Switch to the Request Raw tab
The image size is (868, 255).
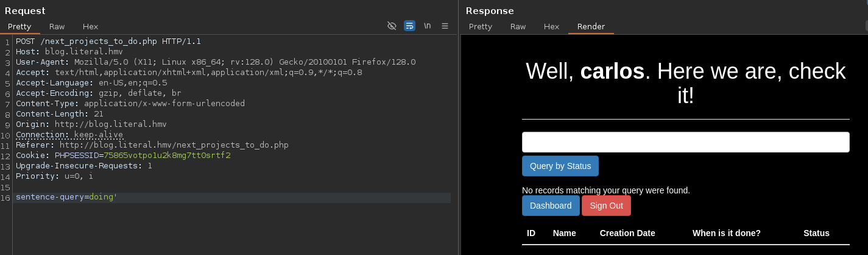57,27
